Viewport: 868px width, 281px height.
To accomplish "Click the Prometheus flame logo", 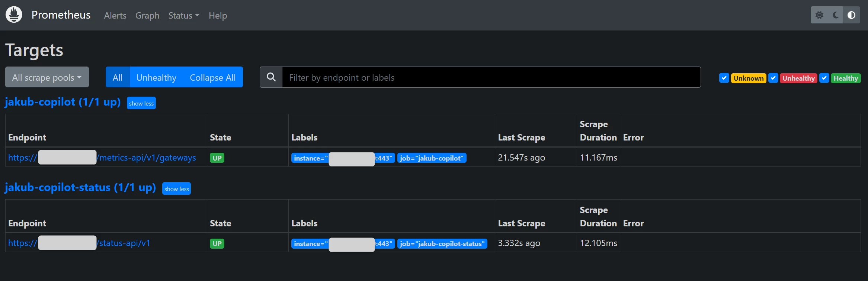I will click(x=14, y=15).
